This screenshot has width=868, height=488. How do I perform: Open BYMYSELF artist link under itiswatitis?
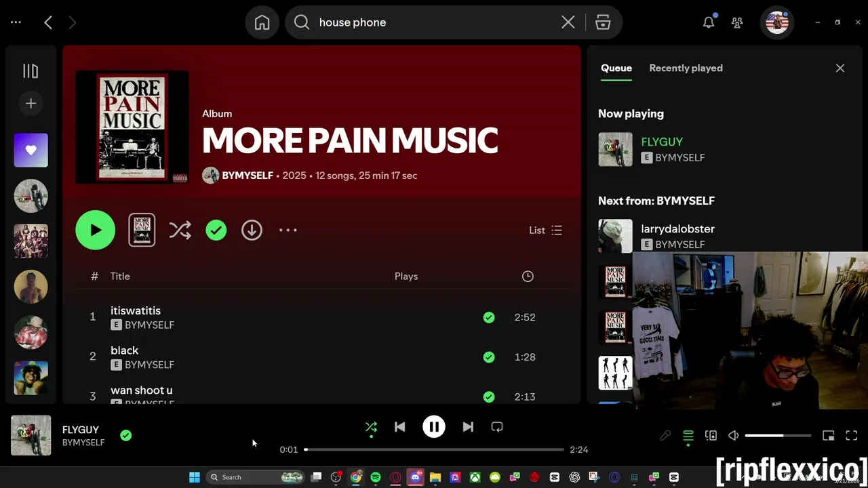coord(149,325)
